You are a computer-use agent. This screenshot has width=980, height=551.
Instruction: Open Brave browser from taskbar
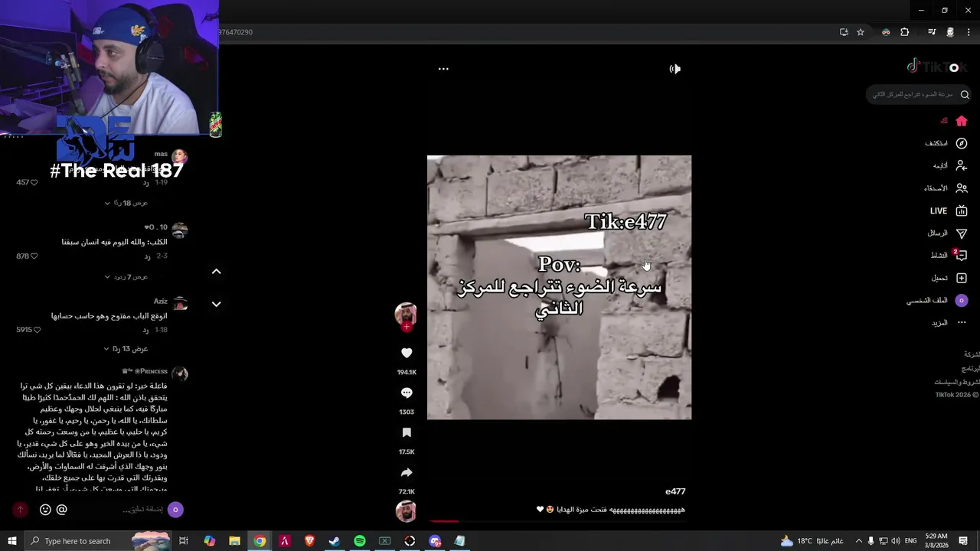[309, 541]
